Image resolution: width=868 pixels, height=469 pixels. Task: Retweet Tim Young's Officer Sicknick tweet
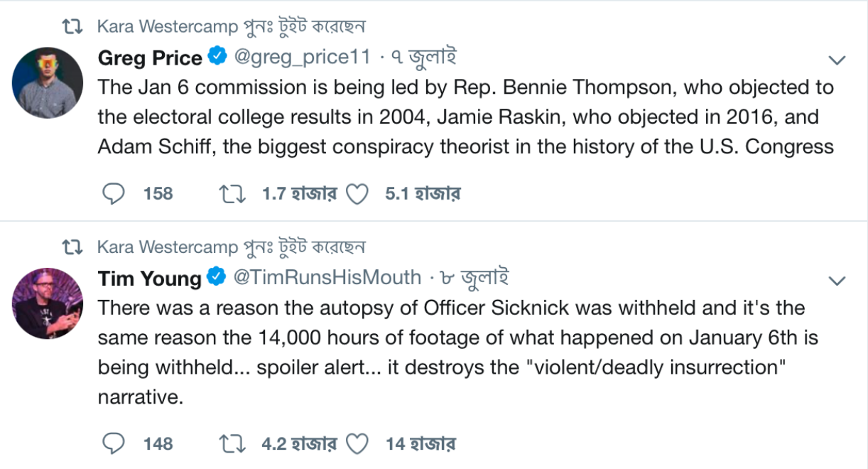coord(232,444)
